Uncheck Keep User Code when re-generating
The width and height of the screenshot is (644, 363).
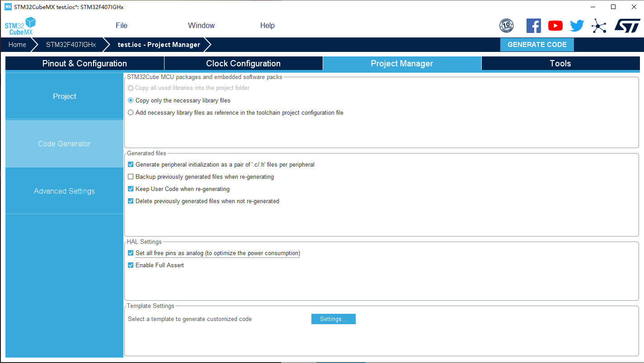131,189
